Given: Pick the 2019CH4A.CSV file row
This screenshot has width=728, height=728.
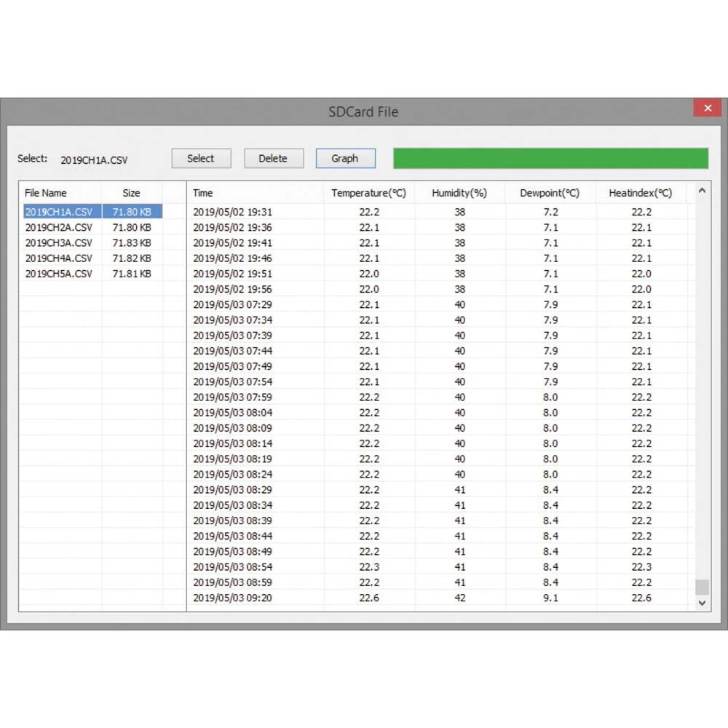Looking at the screenshot, I should (x=59, y=258).
